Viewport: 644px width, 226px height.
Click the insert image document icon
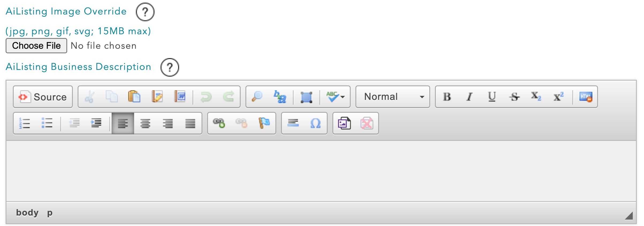[344, 123]
